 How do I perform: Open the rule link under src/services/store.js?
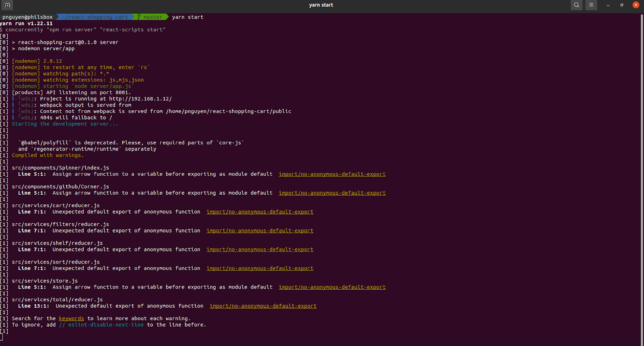coord(332,287)
